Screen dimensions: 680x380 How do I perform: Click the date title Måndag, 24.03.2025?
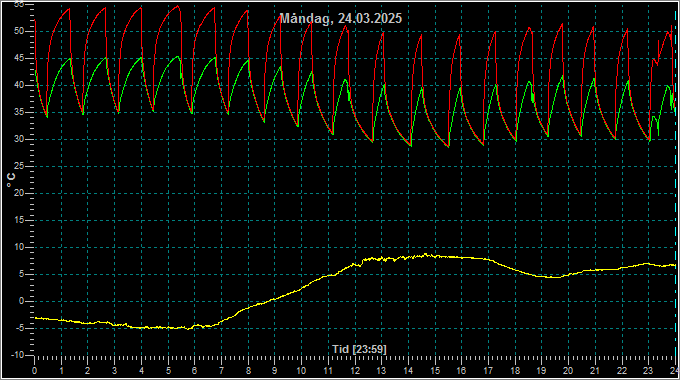[340, 18]
